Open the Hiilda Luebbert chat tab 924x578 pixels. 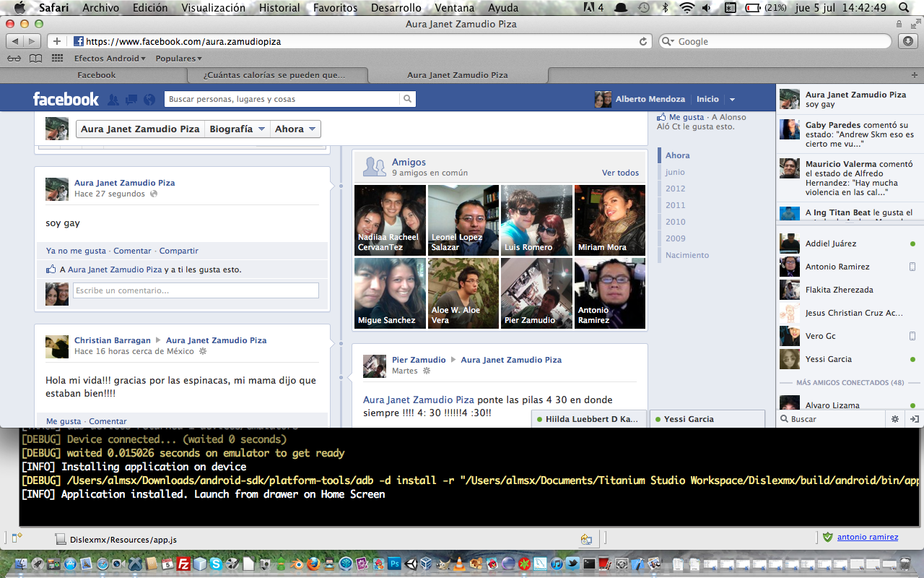pos(589,419)
